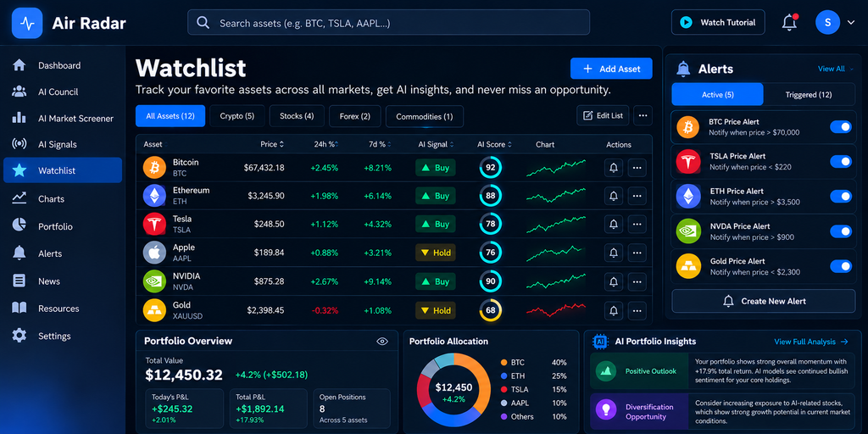Click the Bitcoin coin icon in watchlist
The image size is (868, 434).
(x=154, y=167)
